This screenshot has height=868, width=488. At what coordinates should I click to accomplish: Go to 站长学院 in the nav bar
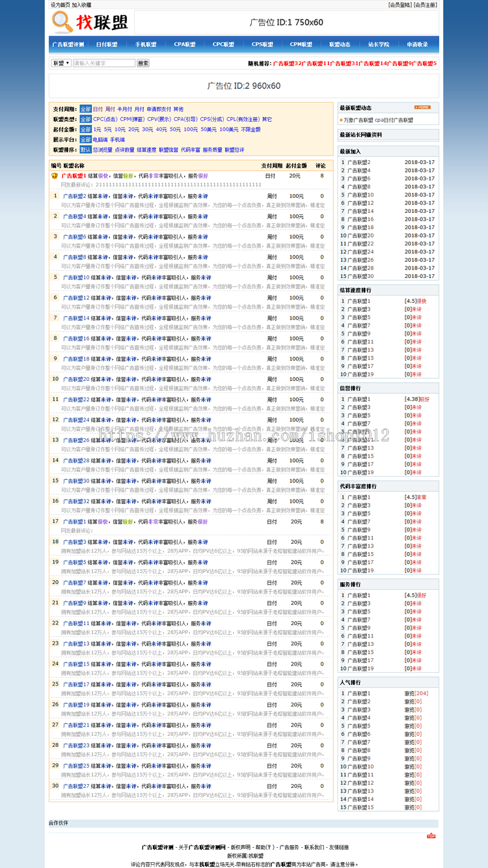[378, 45]
